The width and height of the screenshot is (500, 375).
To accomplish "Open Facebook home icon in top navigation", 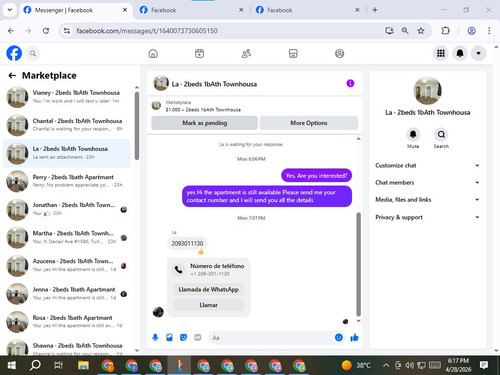I will pos(153,53).
